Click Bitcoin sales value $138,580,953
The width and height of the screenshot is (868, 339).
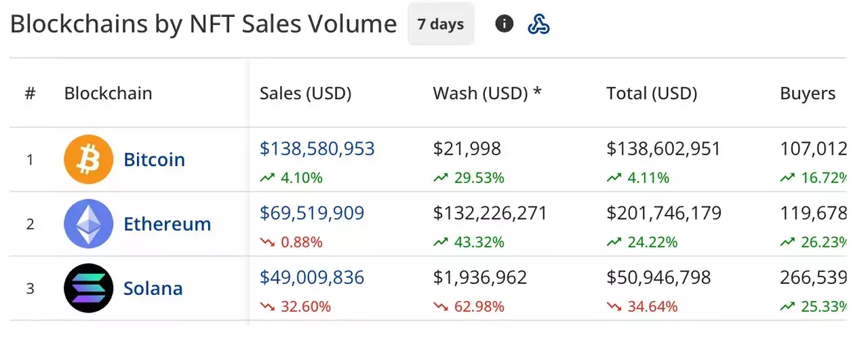317,149
